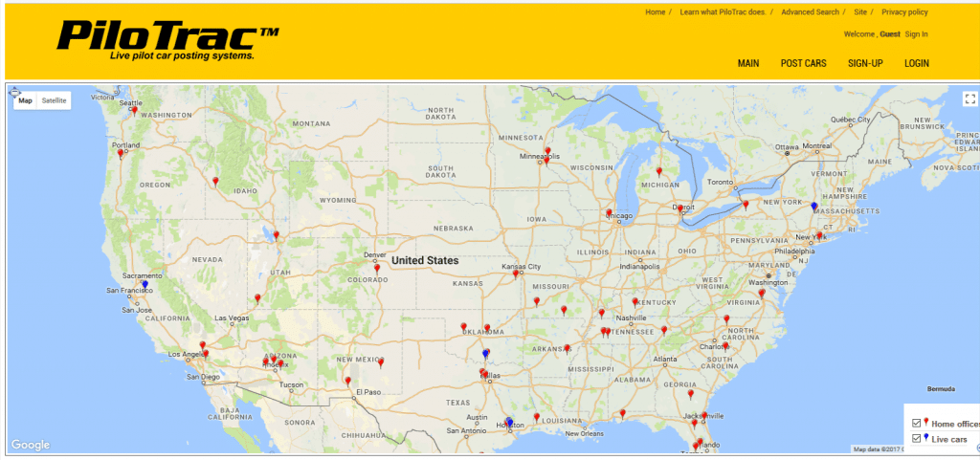
Task: Open the MAIN menu item
Action: [748, 63]
